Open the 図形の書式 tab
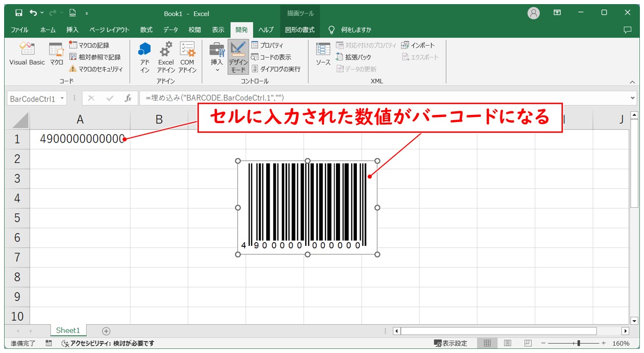 pyautogui.click(x=299, y=30)
